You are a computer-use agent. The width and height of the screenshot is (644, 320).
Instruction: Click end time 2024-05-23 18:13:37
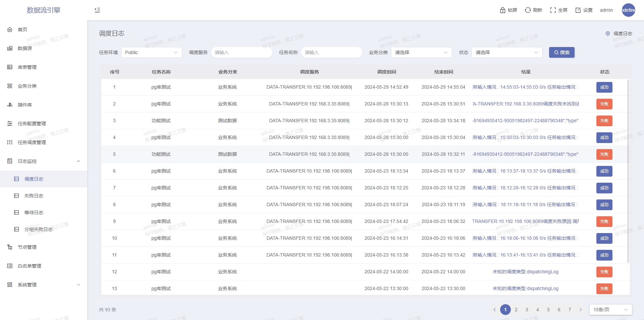pos(443,171)
